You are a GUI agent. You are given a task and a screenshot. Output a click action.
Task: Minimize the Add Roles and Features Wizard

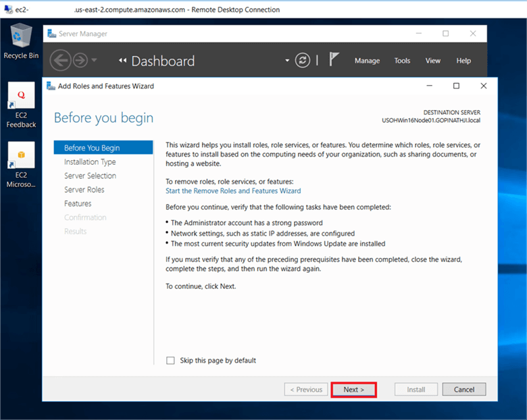[429, 86]
